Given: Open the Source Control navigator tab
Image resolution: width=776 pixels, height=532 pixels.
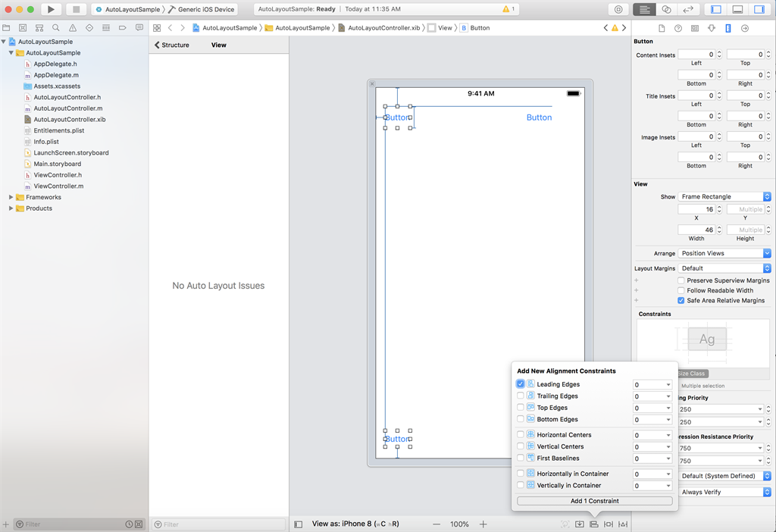Looking at the screenshot, I should pyautogui.click(x=23, y=28).
